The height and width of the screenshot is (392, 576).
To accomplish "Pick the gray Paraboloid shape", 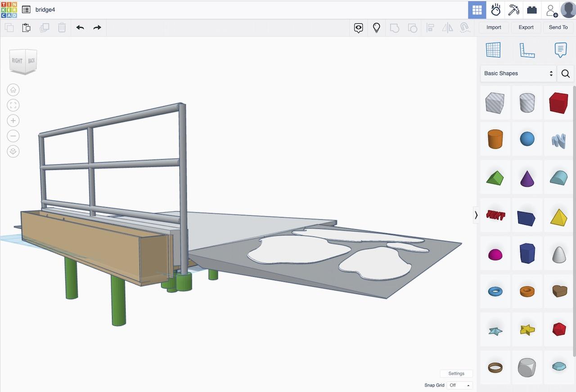I will (559, 254).
